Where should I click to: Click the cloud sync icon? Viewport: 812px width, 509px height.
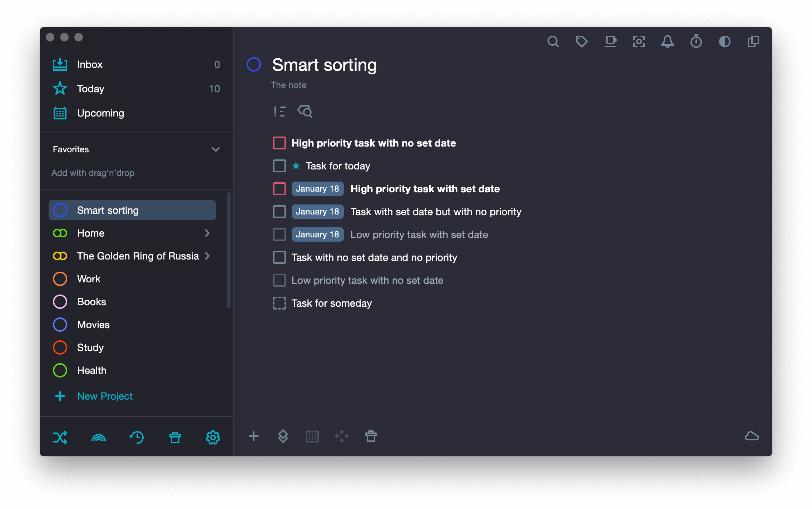tap(752, 436)
